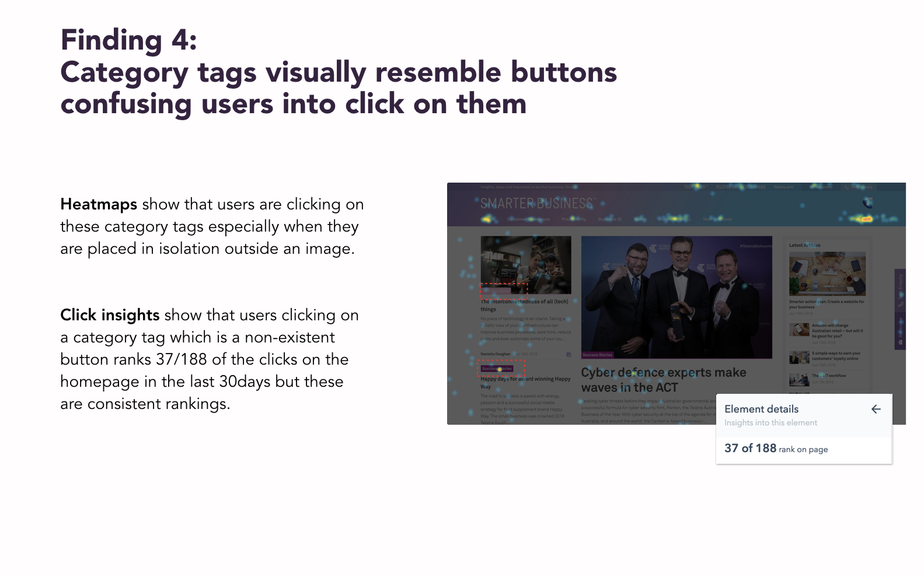Open 'The interconnectedness of all (tech) things' article
The height and width of the screenshot is (577, 924).
pos(524,305)
